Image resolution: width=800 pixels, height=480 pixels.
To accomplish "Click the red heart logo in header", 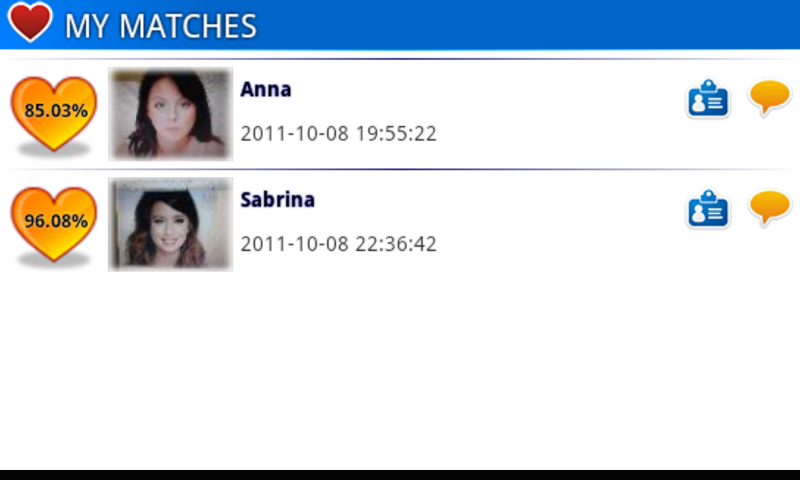I will click(x=30, y=21).
